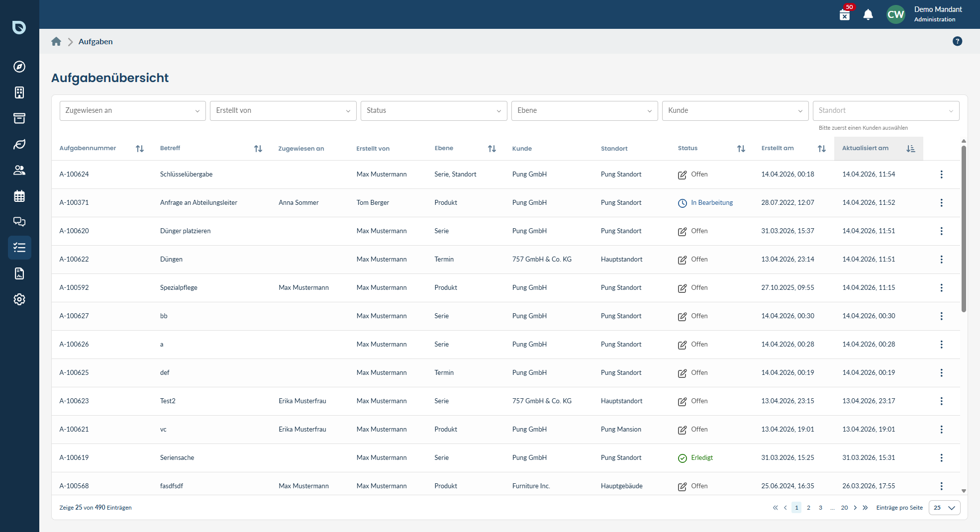
Task: Go to page 3 of the task list
Action: (820, 508)
